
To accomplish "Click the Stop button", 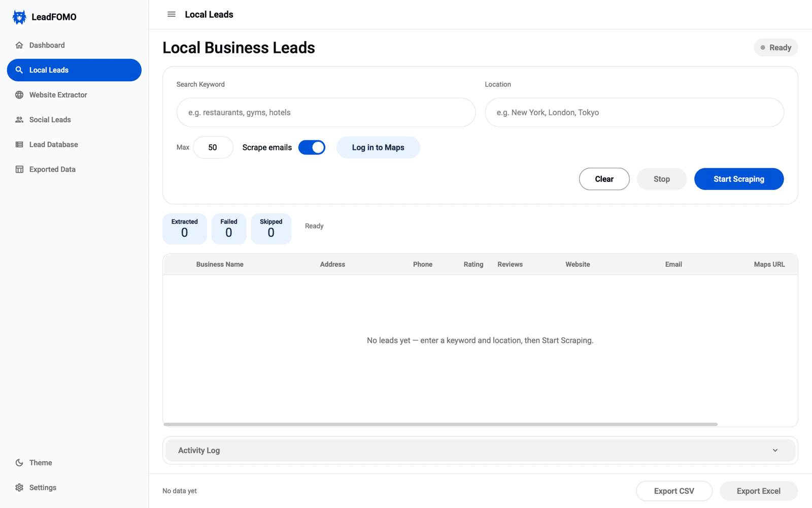I will pyautogui.click(x=662, y=179).
